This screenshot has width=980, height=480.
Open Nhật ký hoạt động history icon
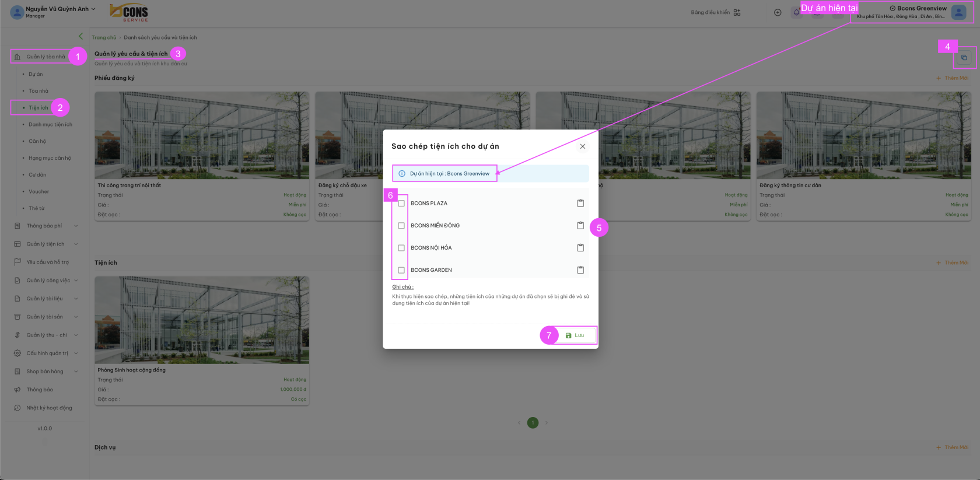[17, 408]
